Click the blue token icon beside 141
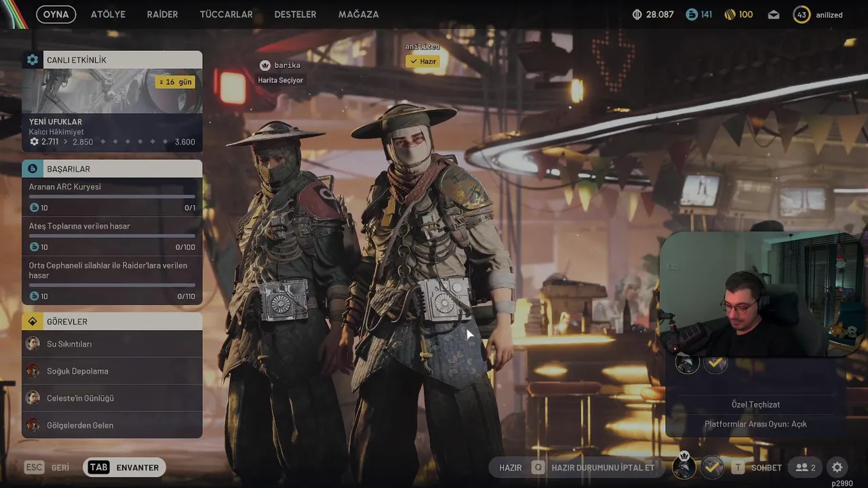 point(691,14)
